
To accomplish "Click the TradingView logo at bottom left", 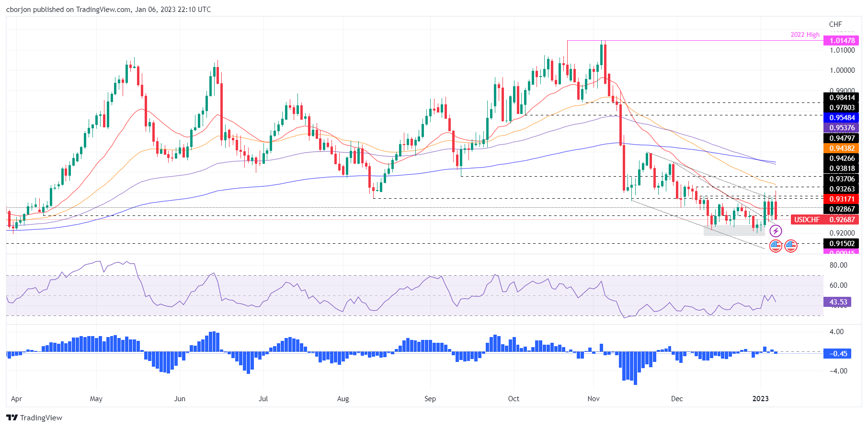I will pos(34,417).
